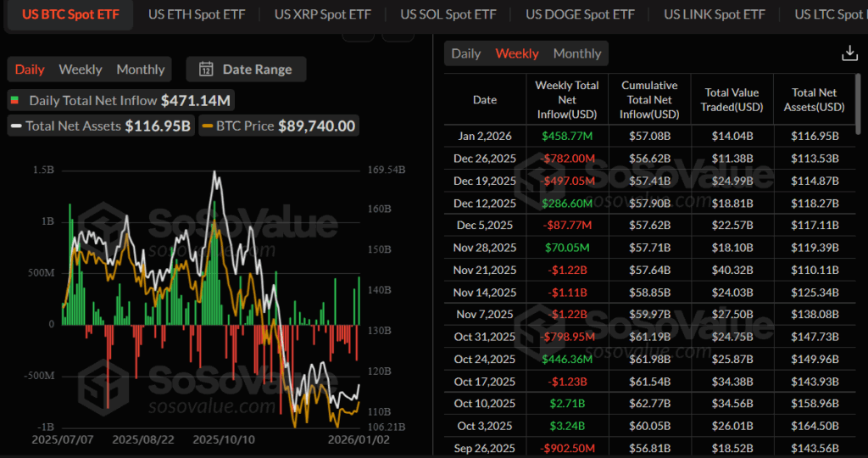Screen dimensions: 868x458
Task: Click the -$782.00M weekly outflow value
Action: click(x=567, y=159)
